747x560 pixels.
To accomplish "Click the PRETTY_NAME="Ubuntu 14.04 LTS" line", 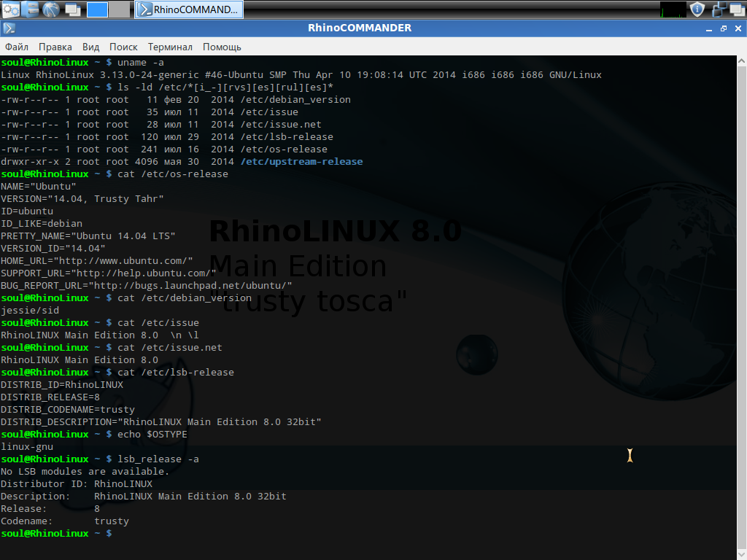I will pyautogui.click(x=88, y=236).
